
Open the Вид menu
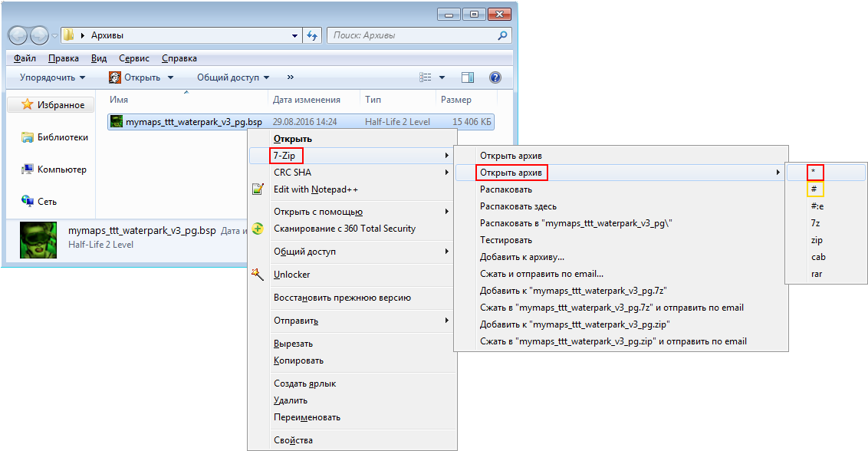click(x=99, y=58)
